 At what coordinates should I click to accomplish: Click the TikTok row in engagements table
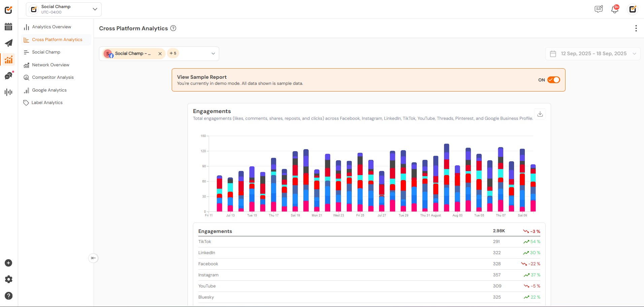(369, 242)
